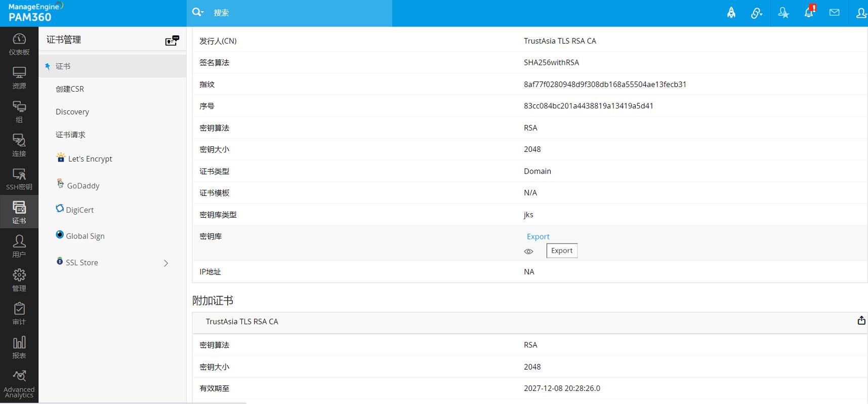Click the 附加证书 section heading

pyautogui.click(x=213, y=301)
